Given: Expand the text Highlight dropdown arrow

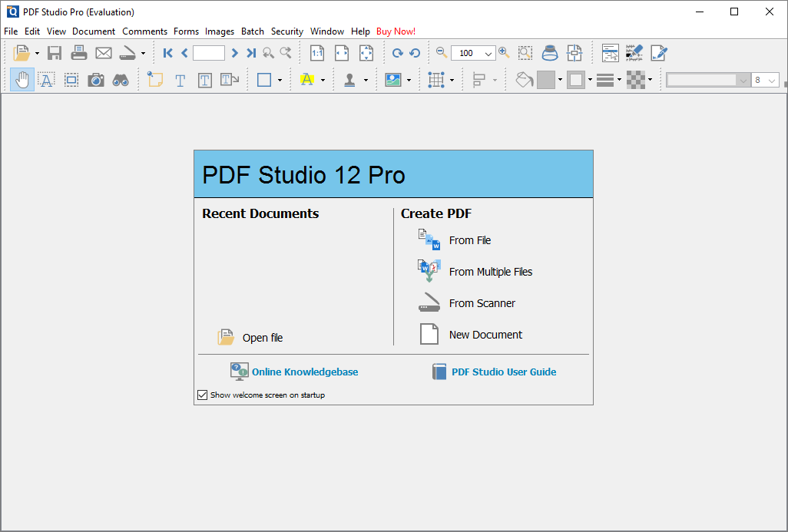Looking at the screenshot, I should click(x=323, y=81).
